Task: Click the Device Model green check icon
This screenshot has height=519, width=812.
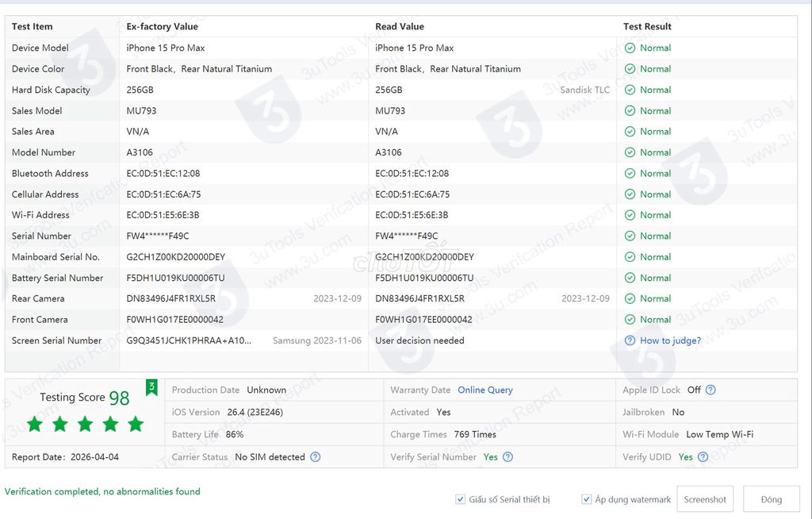Action: 630,48
